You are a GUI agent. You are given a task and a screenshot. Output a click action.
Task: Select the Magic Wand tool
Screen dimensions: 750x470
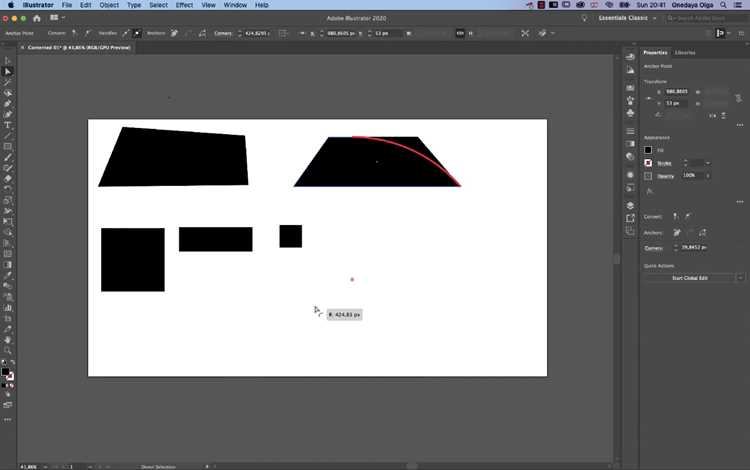pos(8,82)
